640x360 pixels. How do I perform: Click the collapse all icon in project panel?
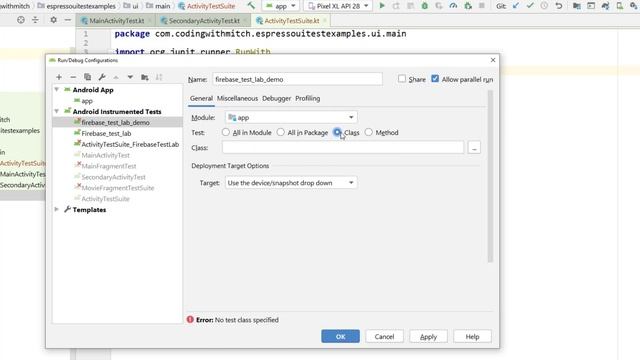[36, 20]
